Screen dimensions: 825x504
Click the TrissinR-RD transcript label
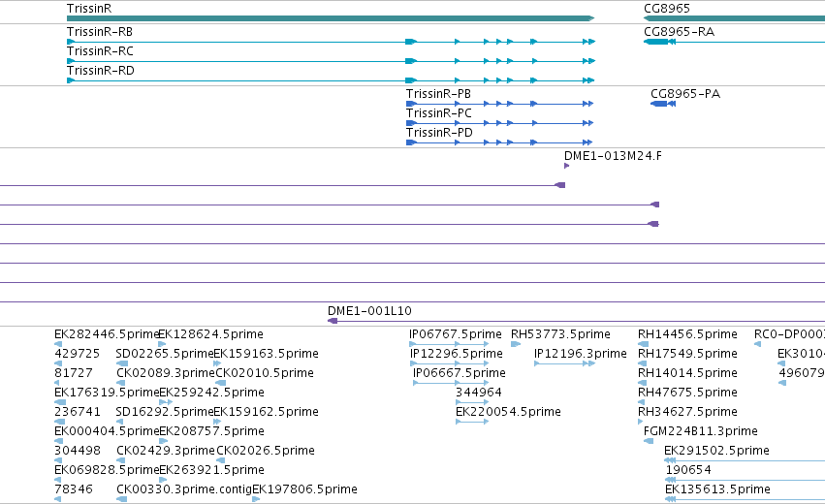[x=101, y=71]
